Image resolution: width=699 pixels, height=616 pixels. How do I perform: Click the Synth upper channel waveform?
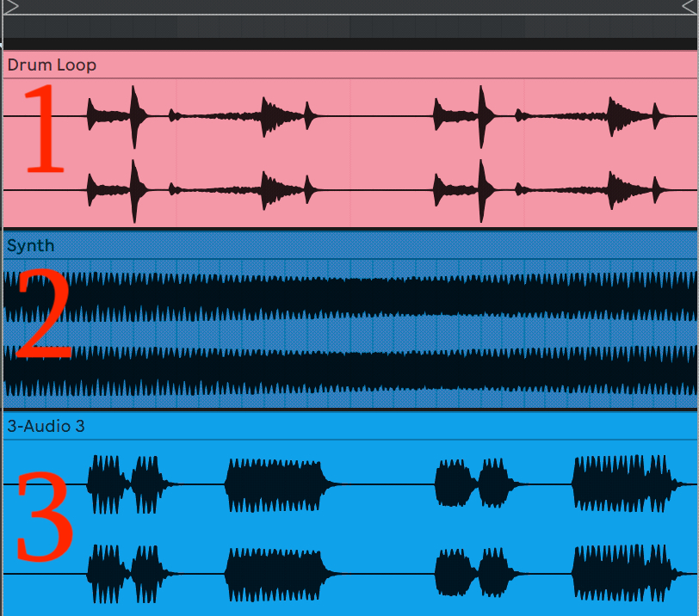pyautogui.click(x=344, y=297)
